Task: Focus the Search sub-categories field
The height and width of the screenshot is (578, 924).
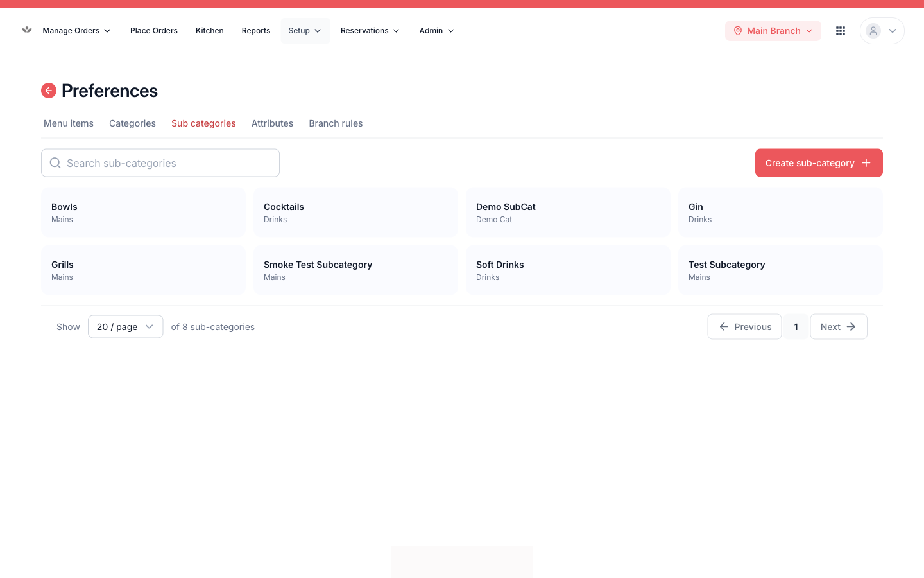Action: 160,163
